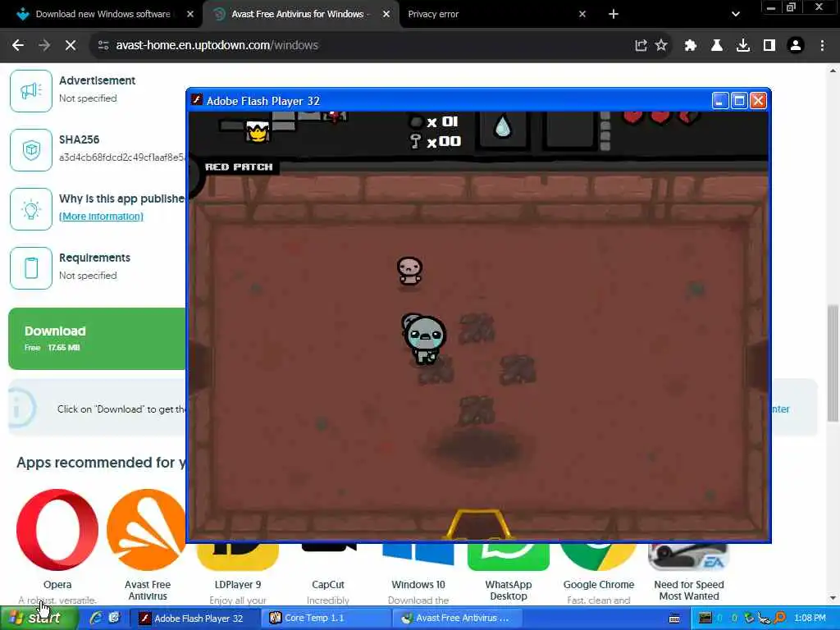Launch Internet Explorer from quick launch

coord(96,618)
